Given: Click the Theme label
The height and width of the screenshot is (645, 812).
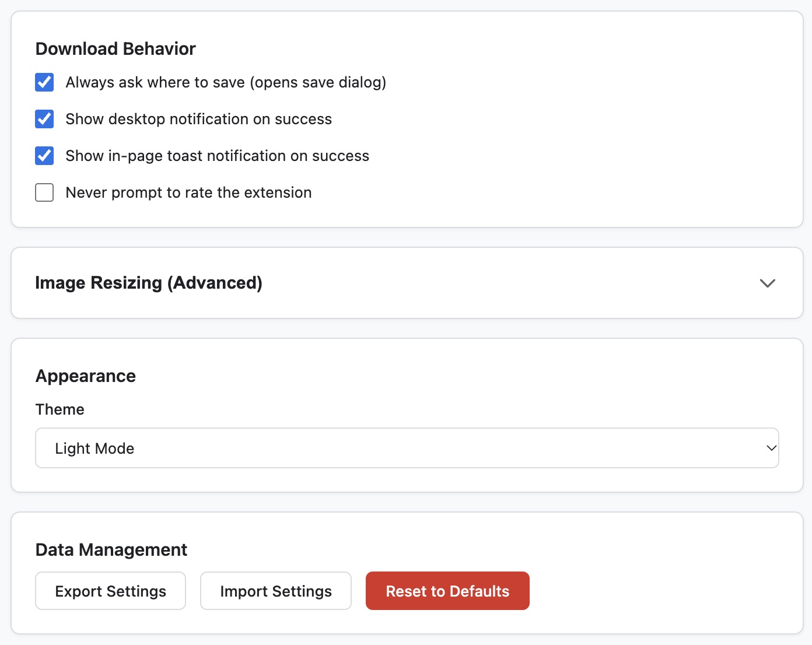Looking at the screenshot, I should click(x=60, y=409).
